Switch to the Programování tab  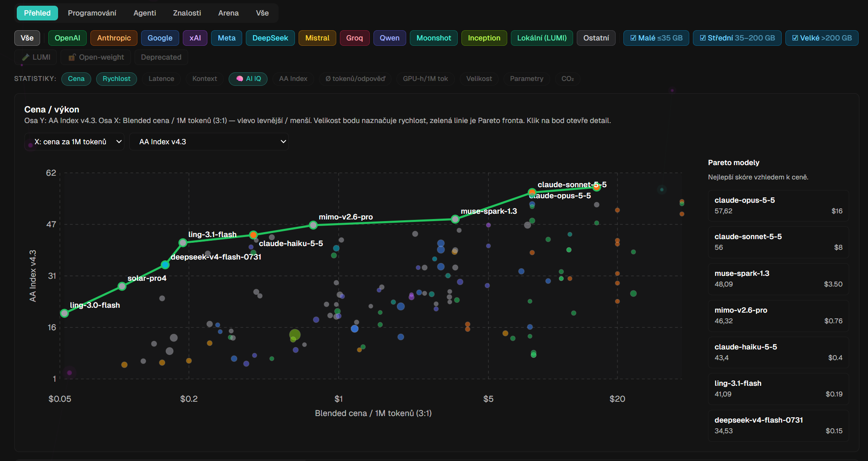[92, 13]
